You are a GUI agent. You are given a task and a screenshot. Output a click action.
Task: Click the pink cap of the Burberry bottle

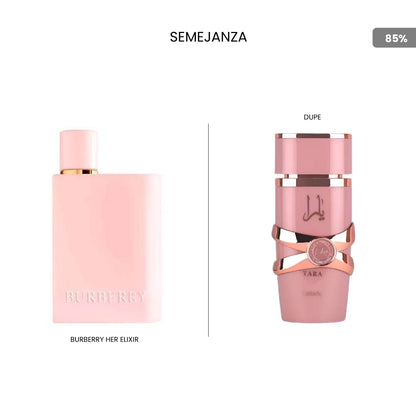coord(79,150)
